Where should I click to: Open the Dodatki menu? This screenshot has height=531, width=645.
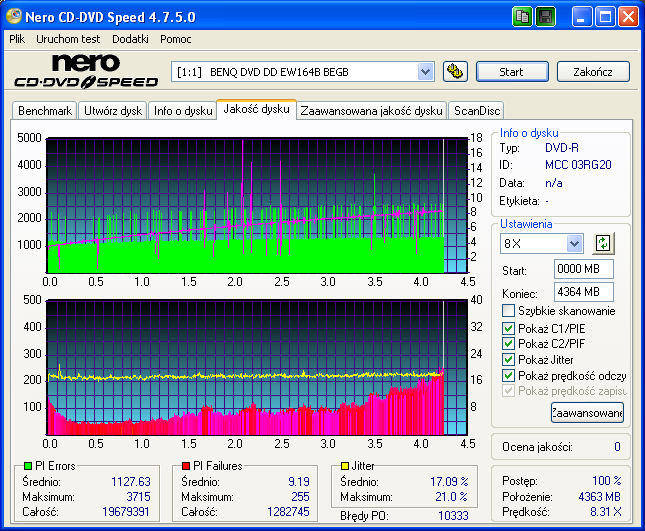pos(130,39)
